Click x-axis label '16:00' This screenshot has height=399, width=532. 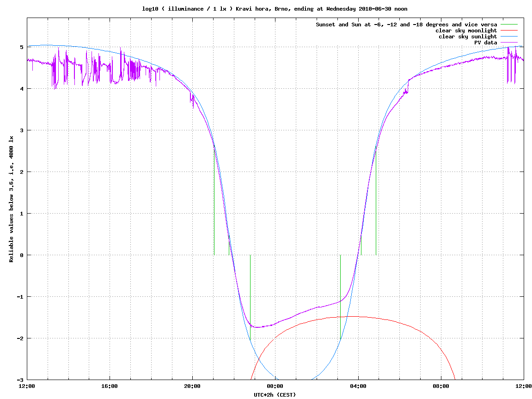pos(110,386)
